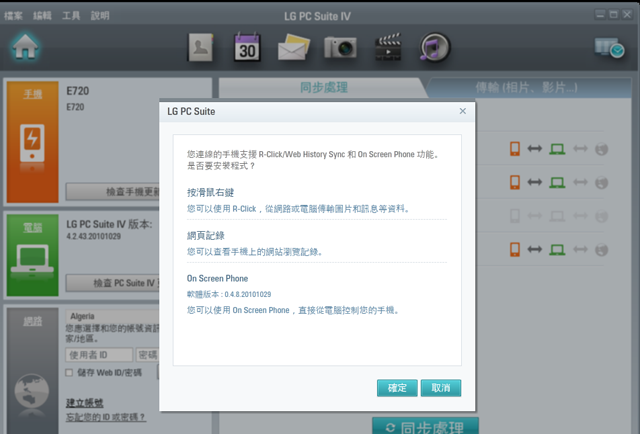Click second row orange phone sync icon

pos(515,182)
